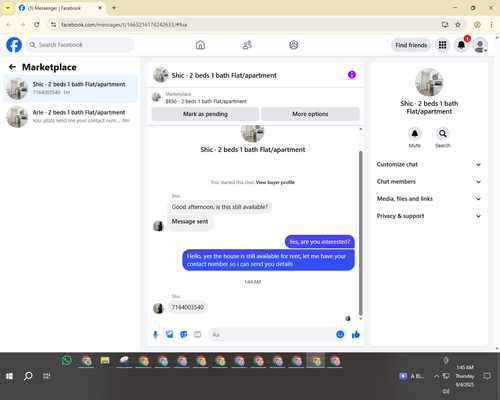Click Mark as pending button
This screenshot has height=400, width=500.
coord(205,114)
